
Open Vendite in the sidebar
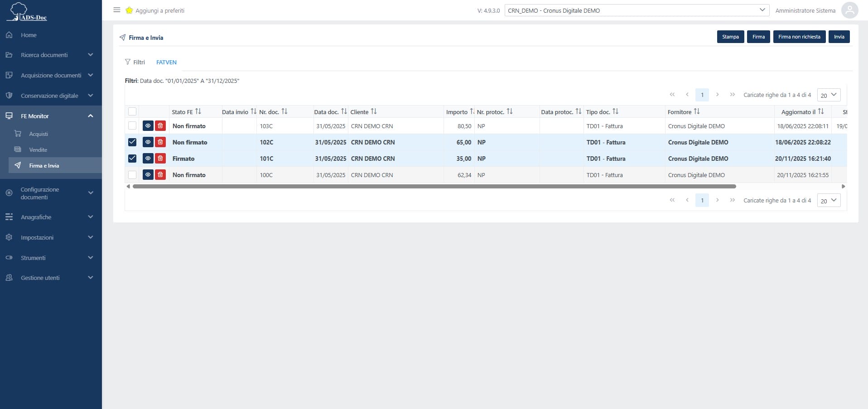[38, 149]
